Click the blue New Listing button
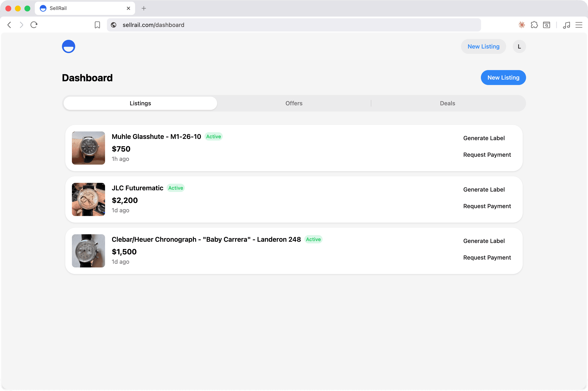Screen dimensions: 588x391 tap(503, 78)
